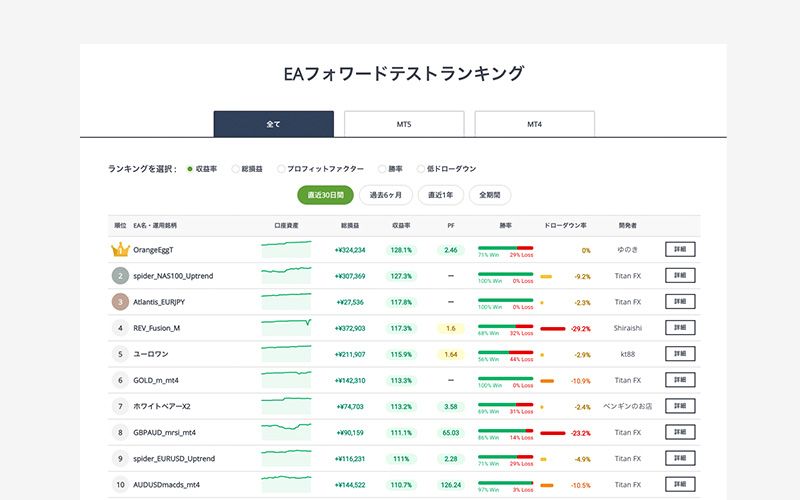Choose the 低ドローダウン radio option
This screenshot has width=800, height=500.
pos(421,169)
